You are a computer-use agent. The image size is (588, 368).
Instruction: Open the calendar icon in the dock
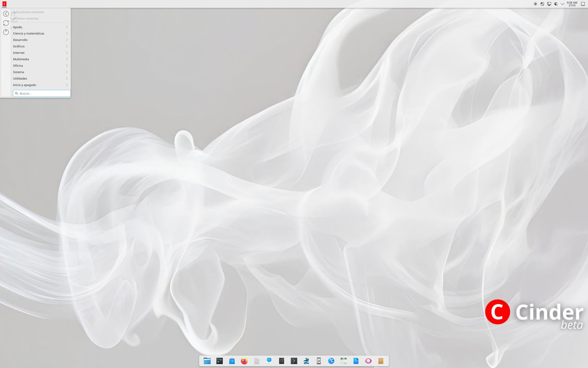point(343,361)
